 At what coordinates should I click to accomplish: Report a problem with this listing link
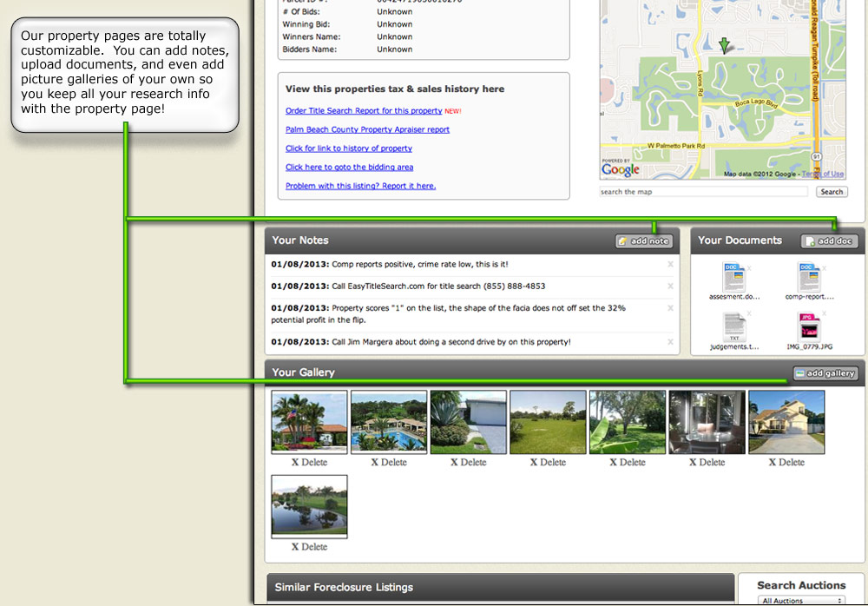360,186
